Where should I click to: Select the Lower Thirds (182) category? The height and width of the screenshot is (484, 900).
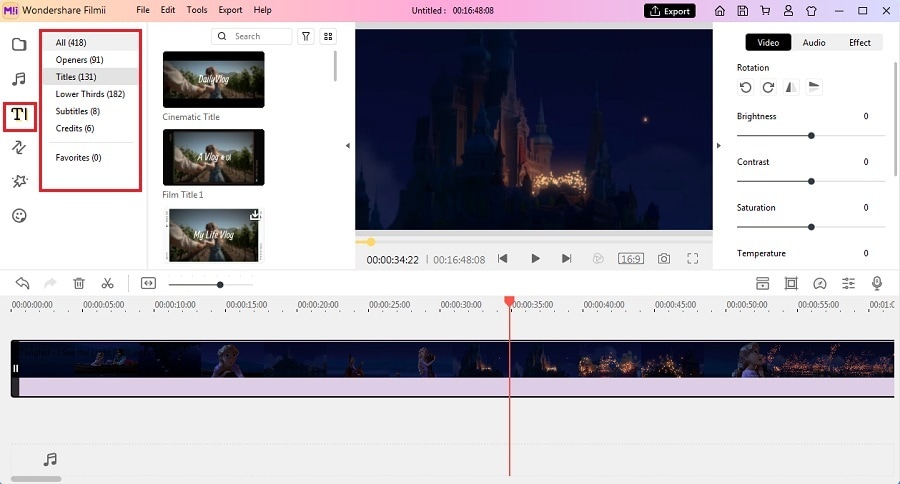tap(91, 94)
